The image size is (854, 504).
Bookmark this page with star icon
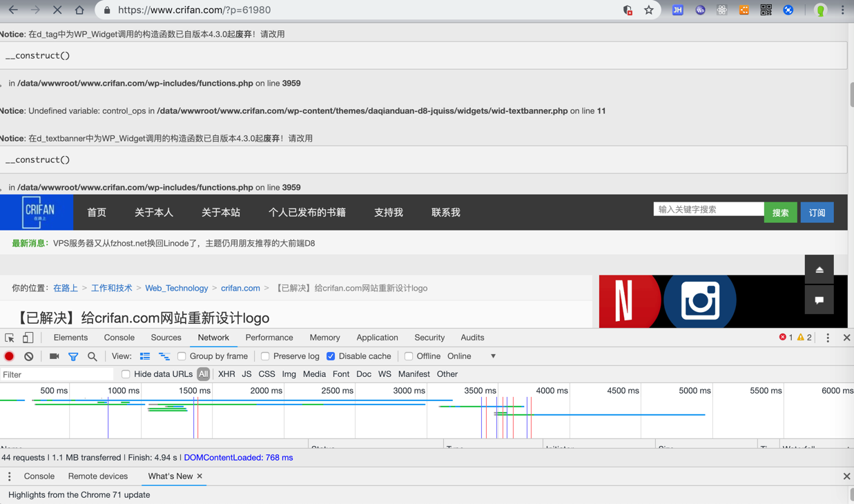point(648,10)
